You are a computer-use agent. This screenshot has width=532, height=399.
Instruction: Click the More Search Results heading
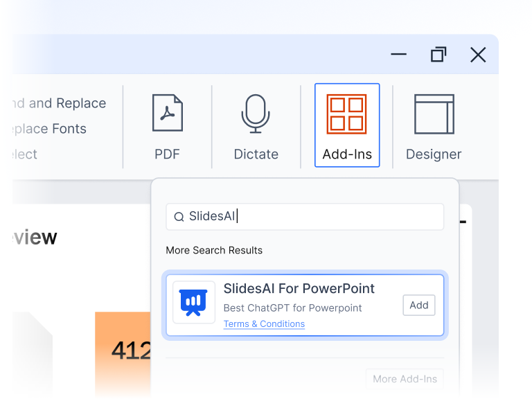coord(214,250)
